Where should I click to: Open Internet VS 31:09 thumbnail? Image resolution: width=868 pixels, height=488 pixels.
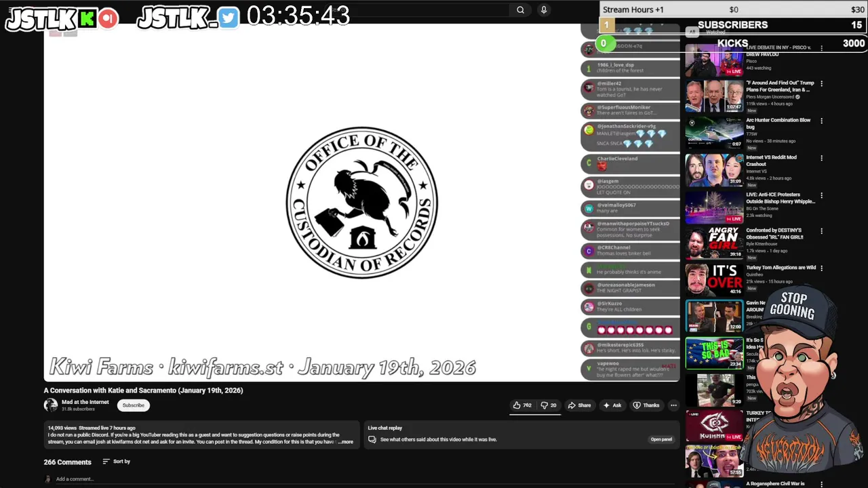pyautogui.click(x=714, y=170)
